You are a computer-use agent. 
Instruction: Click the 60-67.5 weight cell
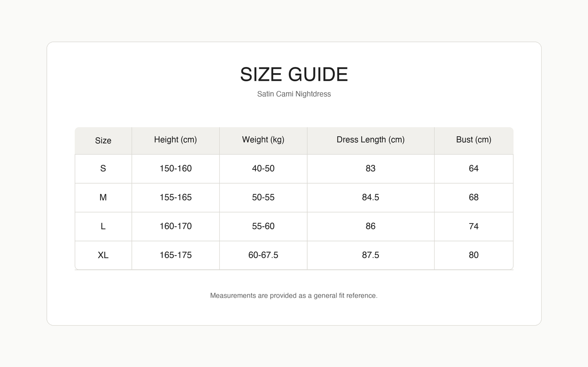263,255
